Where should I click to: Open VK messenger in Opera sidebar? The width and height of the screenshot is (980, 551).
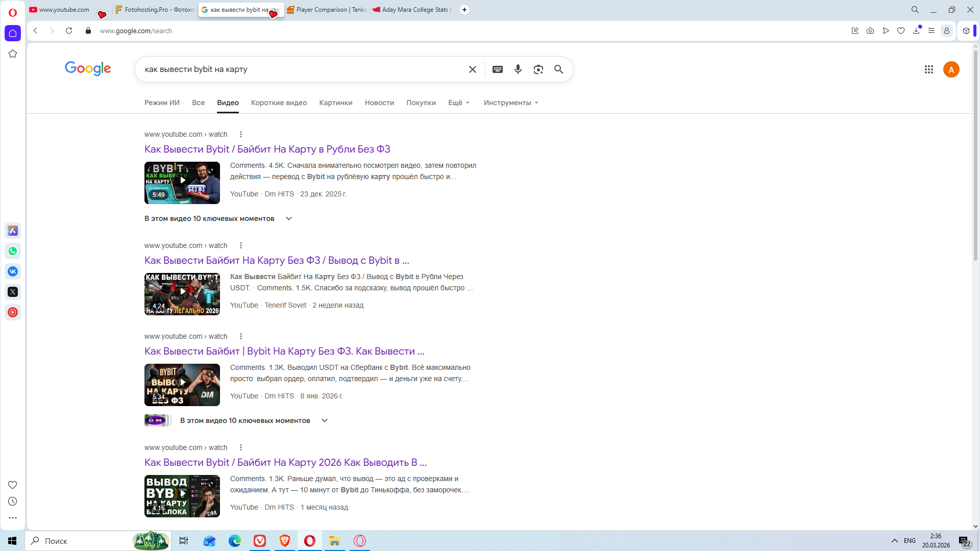pyautogui.click(x=13, y=271)
